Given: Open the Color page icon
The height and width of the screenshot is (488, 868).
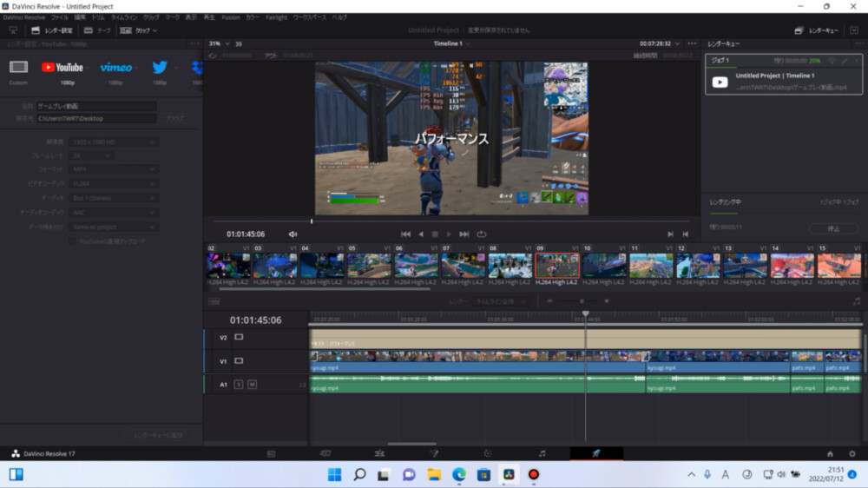Looking at the screenshot, I should click(488, 453).
